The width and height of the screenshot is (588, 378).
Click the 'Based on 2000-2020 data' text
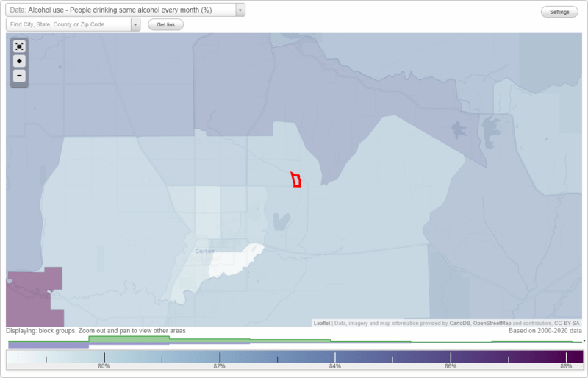coord(545,331)
